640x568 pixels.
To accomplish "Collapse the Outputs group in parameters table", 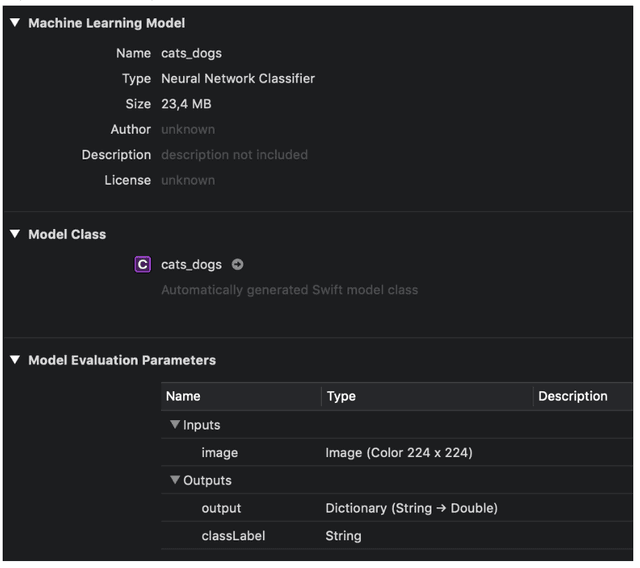I will click(175, 481).
